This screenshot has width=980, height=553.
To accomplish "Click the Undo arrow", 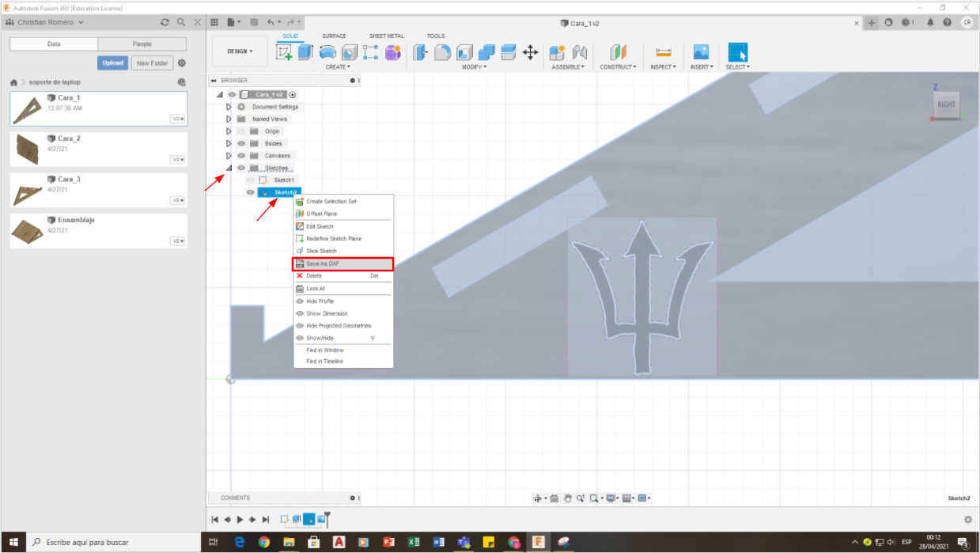I will 272,23.
